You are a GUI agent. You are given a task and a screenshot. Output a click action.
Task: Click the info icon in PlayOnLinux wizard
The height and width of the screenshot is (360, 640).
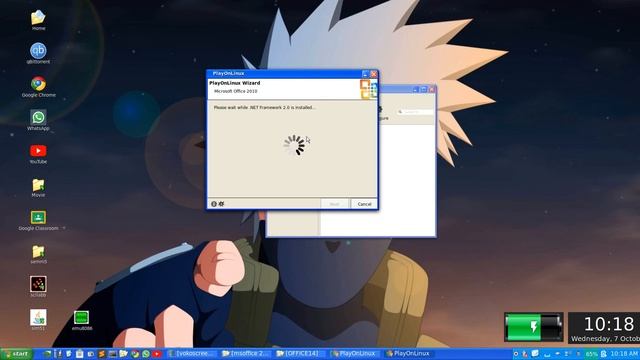214,204
